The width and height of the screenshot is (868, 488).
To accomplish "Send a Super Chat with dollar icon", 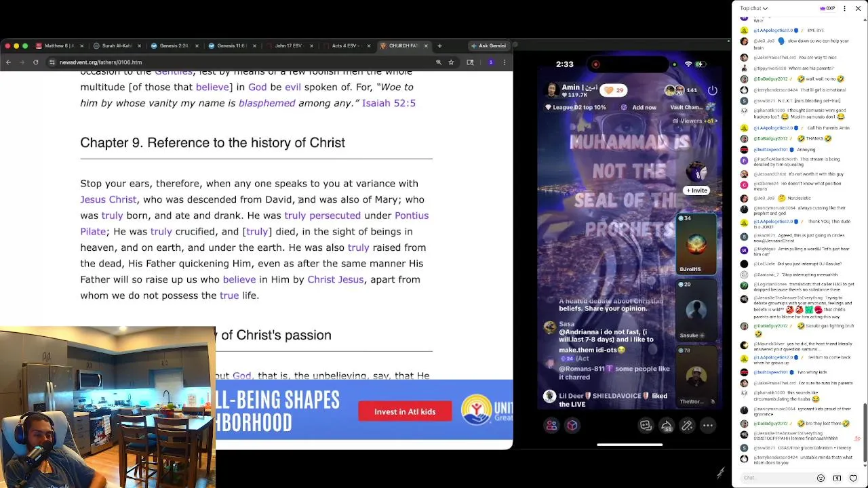I will pos(837,478).
